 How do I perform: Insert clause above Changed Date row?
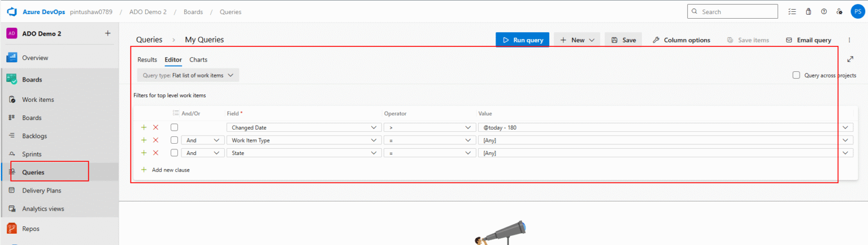click(x=144, y=127)
